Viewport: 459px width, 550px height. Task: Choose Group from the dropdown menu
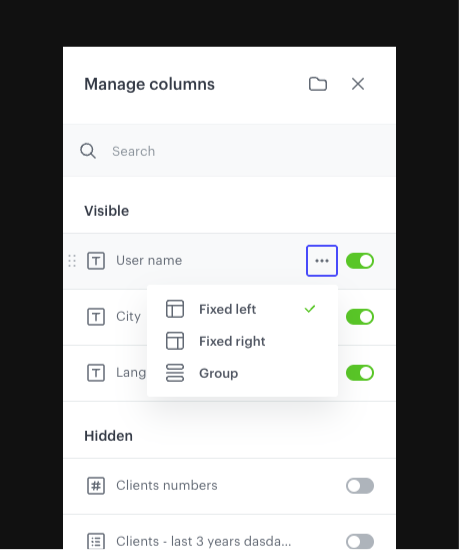(242, 373)
